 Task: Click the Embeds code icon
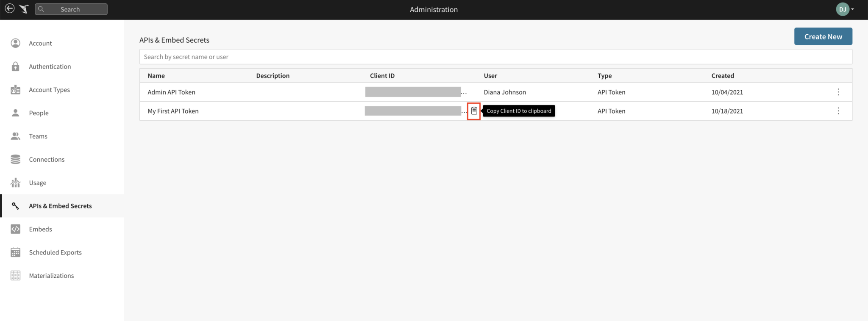click(16, 229)
